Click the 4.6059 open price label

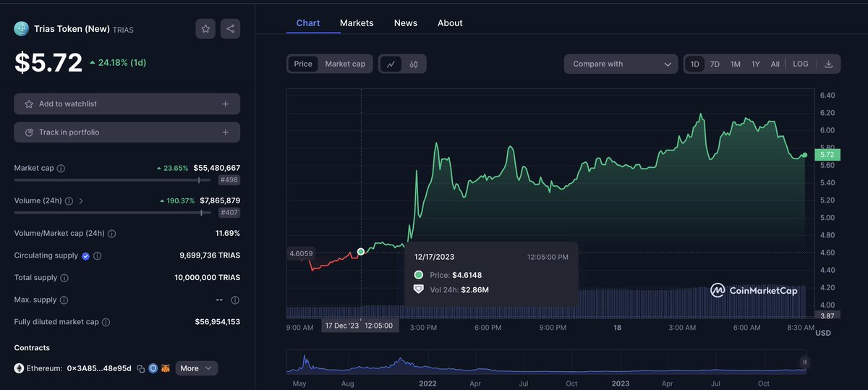pos(301,253)
